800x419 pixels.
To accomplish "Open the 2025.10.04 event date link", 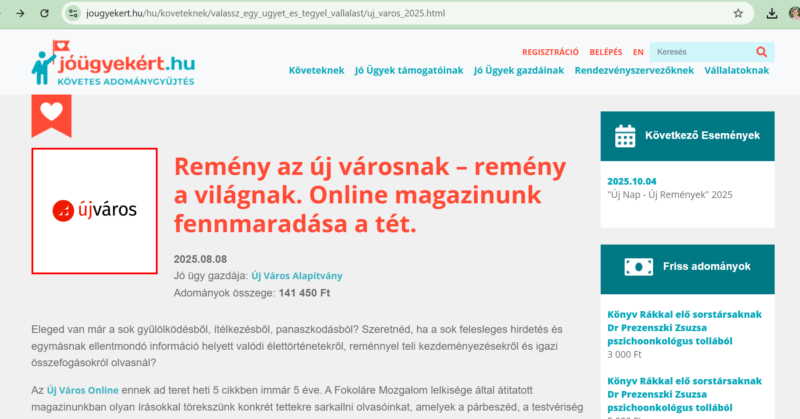I will (632, 181).
